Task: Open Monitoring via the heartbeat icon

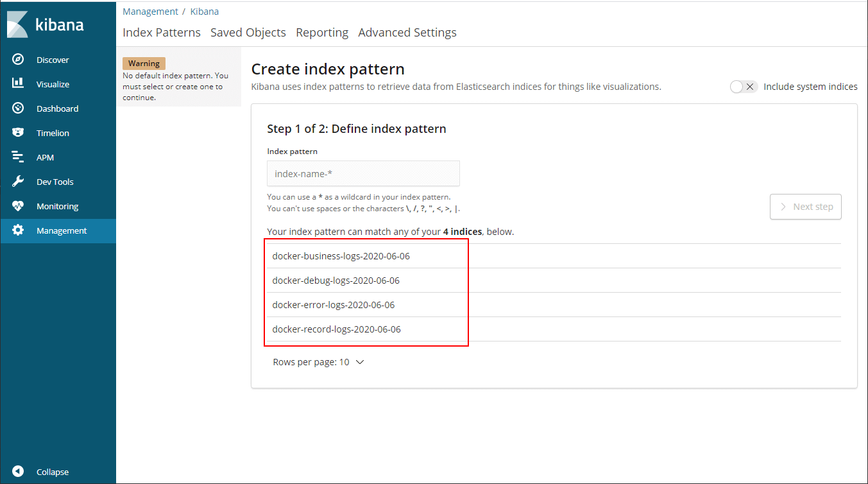Action: 18,206
